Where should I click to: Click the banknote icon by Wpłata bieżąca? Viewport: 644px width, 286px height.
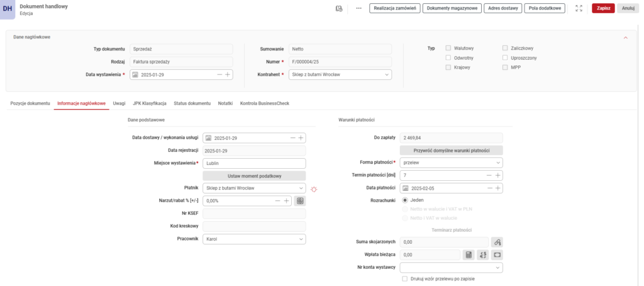[497, 255]
